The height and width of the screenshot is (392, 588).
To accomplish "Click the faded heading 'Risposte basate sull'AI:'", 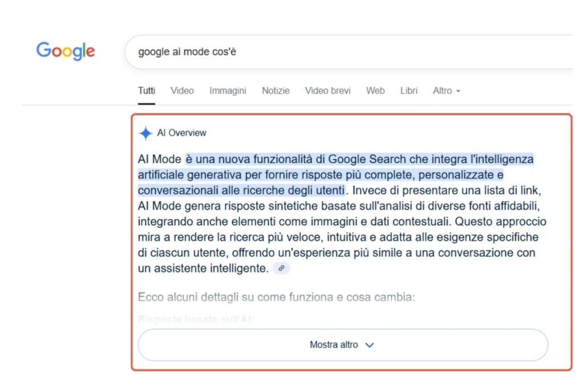I will click(x=196, y=320).
